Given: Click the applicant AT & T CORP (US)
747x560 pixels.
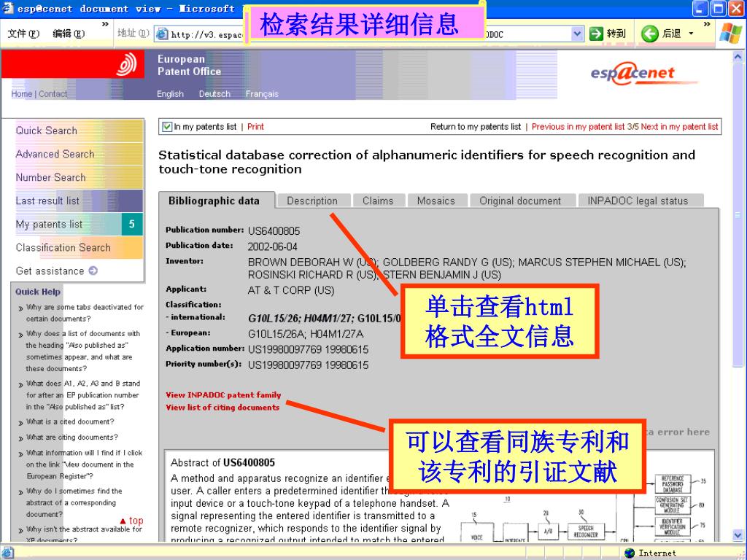Looking at the screenshot, I should (291, 290).
